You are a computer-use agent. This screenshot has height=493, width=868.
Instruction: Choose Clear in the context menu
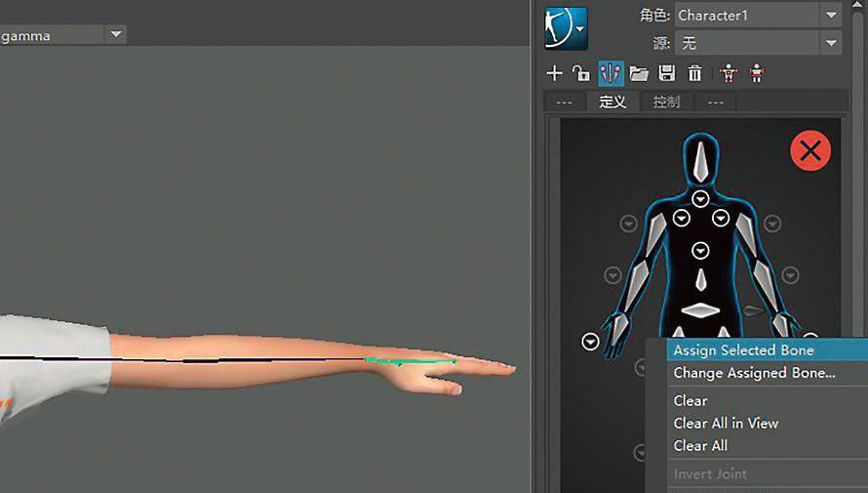768,400
